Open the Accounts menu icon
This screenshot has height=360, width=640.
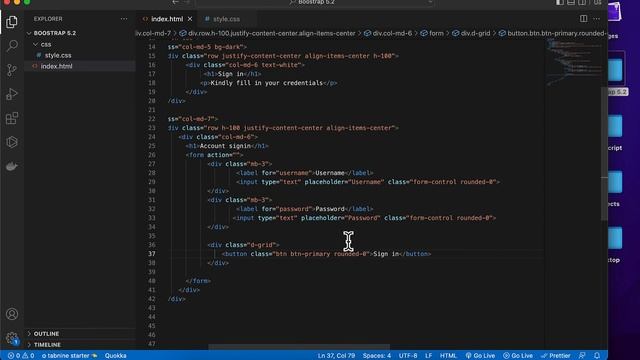coord(12,314)
